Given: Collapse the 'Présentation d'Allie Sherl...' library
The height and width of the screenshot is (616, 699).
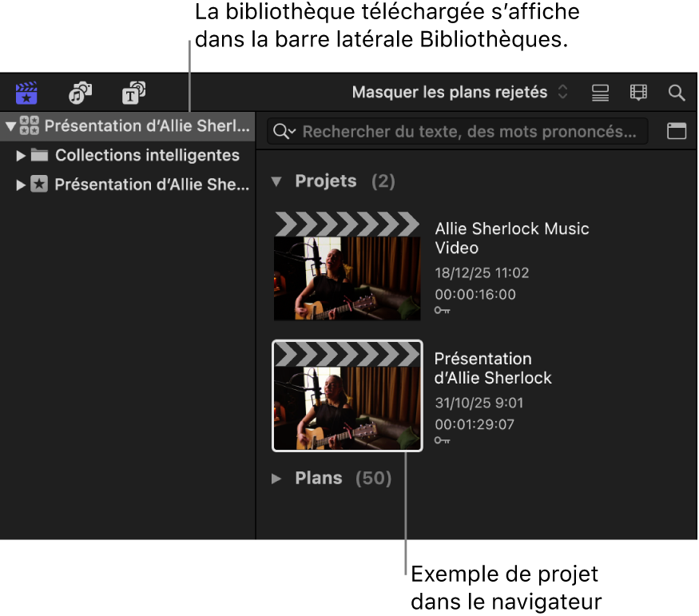Looking at the screenshot, I should [10, 126].
